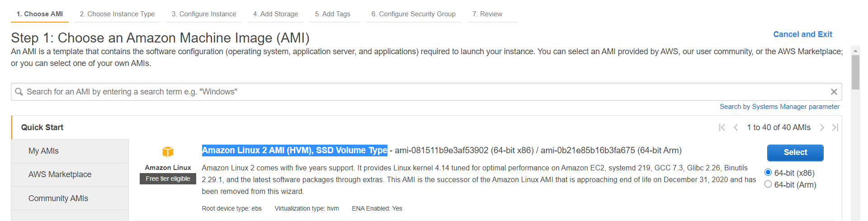Open the Add Storage step
This screenshot has width=868, height=221.
click(x=275, y=14)
